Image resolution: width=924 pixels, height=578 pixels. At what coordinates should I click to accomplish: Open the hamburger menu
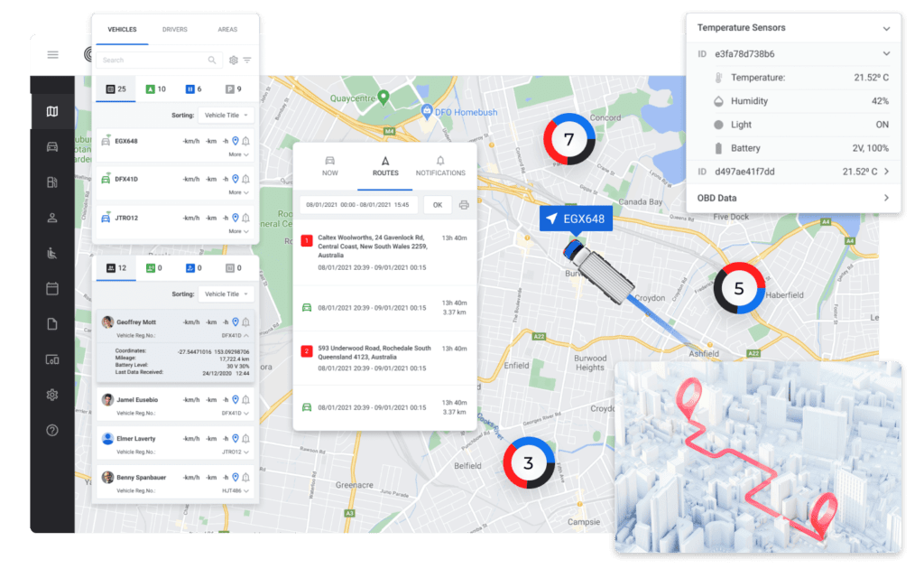coord(52,55)
